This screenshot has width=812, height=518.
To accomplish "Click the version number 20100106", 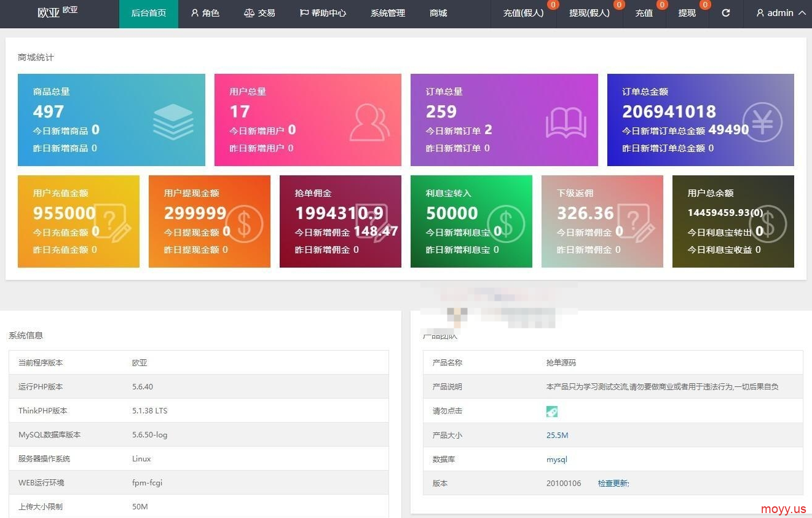I will coord(564,484).
